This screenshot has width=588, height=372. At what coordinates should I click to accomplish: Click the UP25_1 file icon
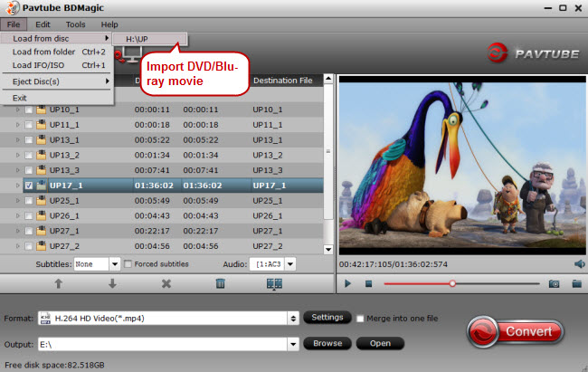pyautogui.click(x=42, y=200)
